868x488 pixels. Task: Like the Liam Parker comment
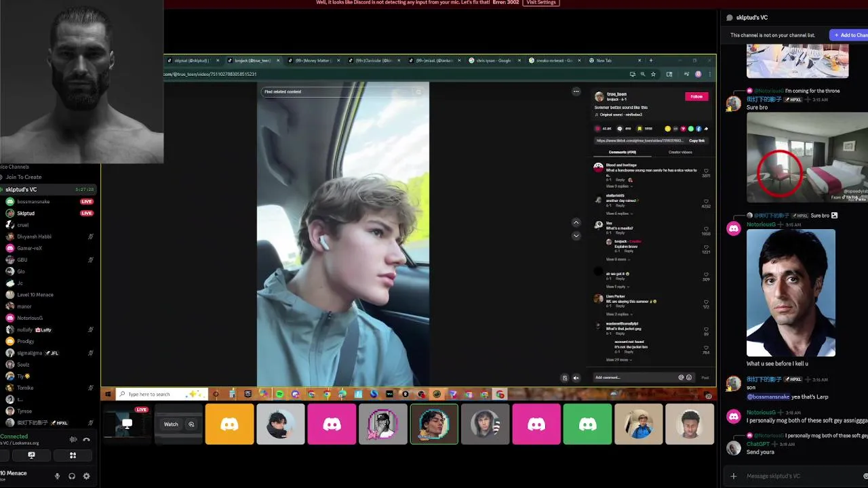point(706,302)
